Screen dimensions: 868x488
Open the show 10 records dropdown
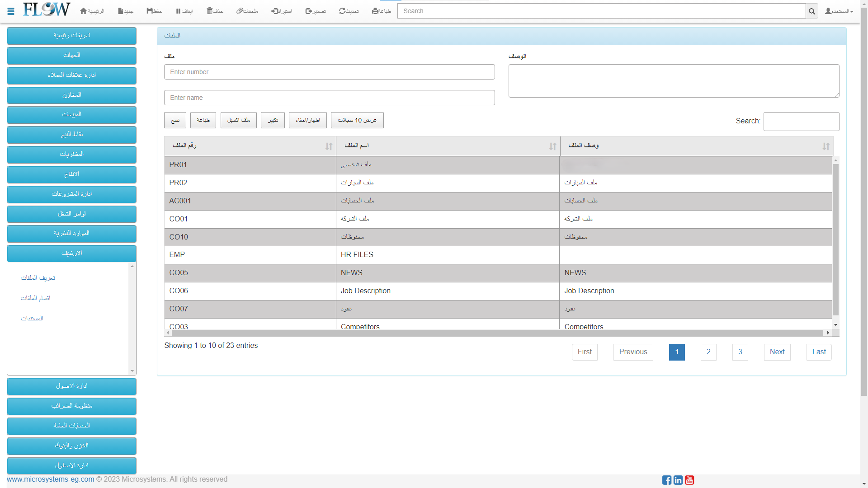tap(357, 120)
